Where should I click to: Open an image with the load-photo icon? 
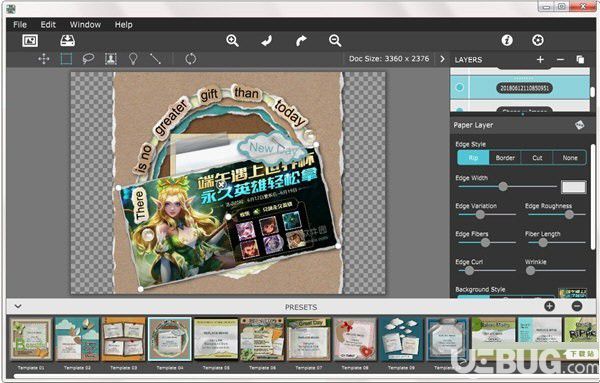click(x=30, y=41)
